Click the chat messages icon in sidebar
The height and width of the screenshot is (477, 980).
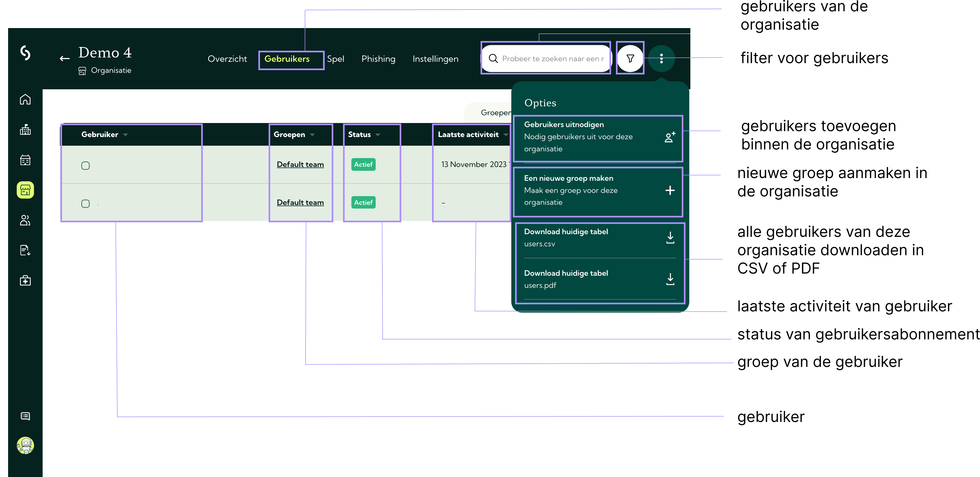(x=25, y=416)
